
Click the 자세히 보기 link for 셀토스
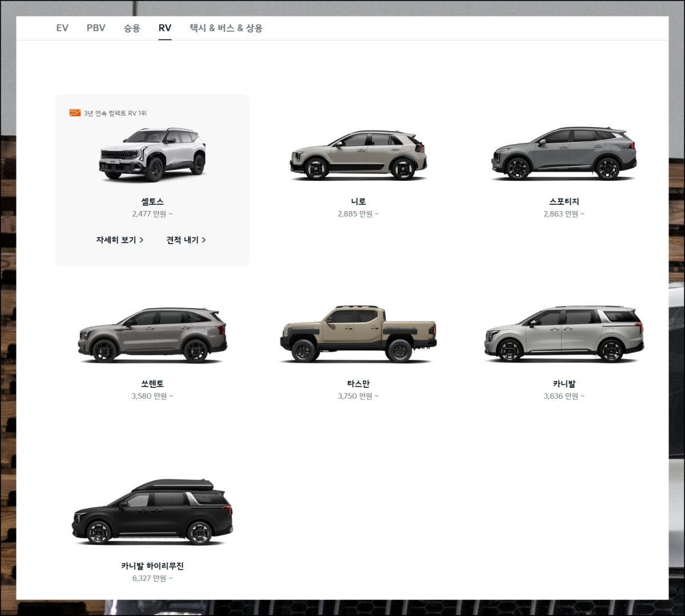[x=120, y=240]
